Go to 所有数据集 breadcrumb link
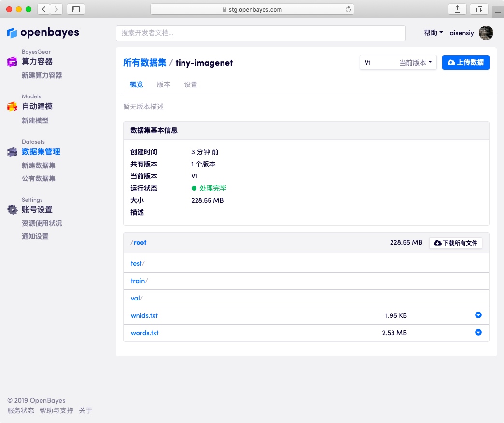Image resolution: width=504 pixels, height=423 pixels. click(145, 62)
